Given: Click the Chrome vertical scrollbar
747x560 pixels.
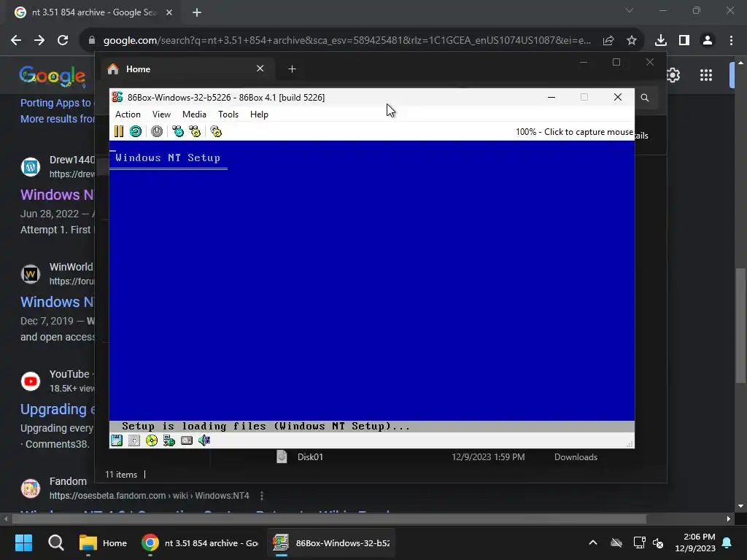Looking at the screenshot, I should [740, 325].
